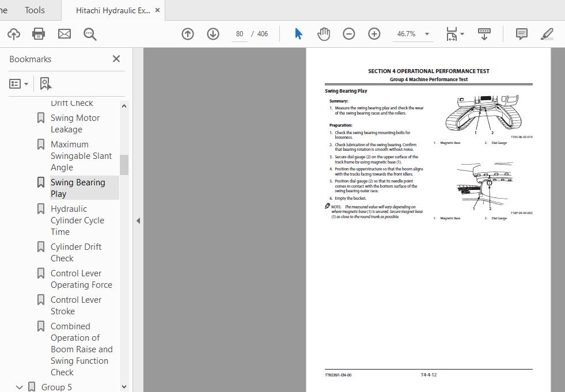565x392 pixels.
Task: Open the Swing Motor Leakage bookmark
Action: [75, 124]
